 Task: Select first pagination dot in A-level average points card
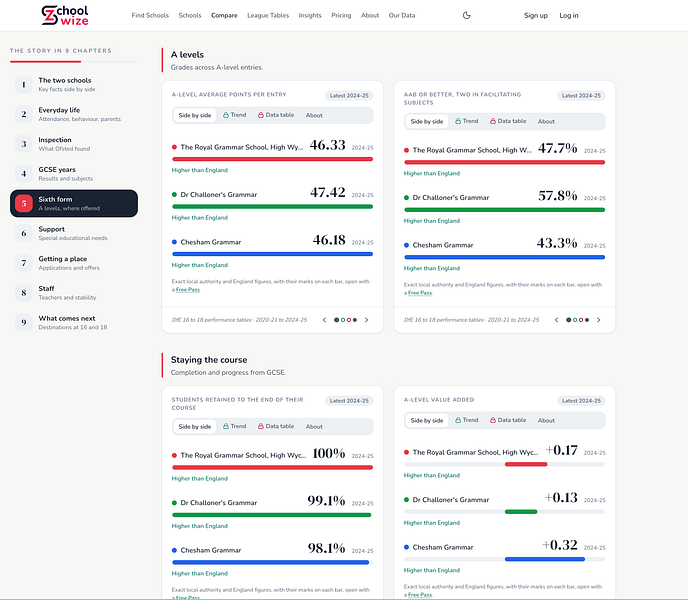tap(337, 320)
